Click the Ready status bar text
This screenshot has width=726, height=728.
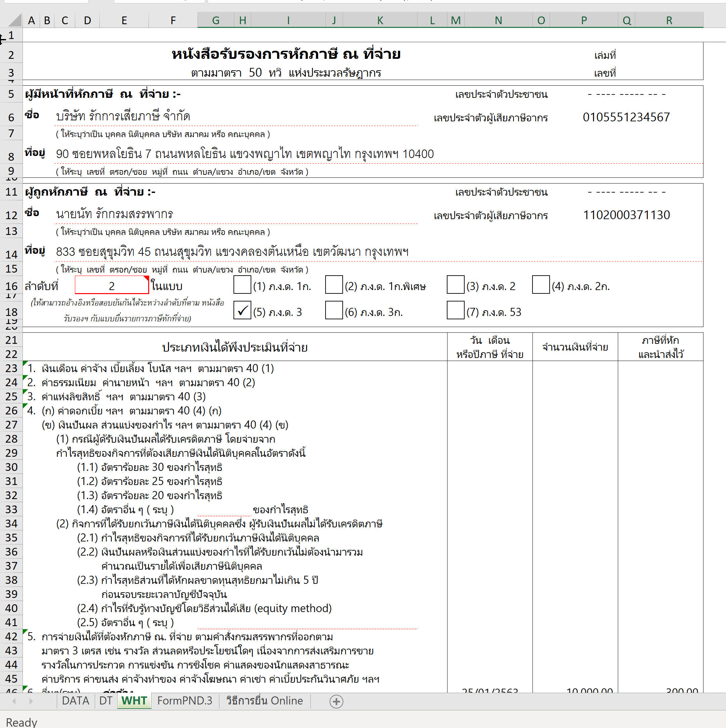[x=22, y=722]
